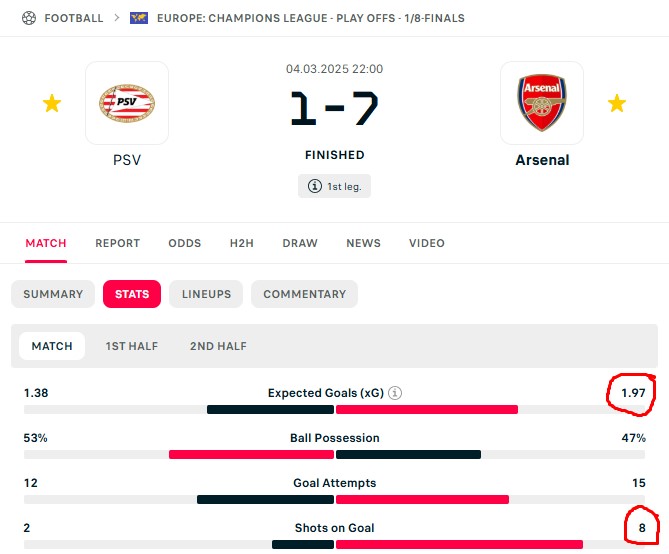The height and width of the screenshot is (554, 669).
Task: Go to the Draw tab
Action: pyautogui.click(x=300, y=243)
